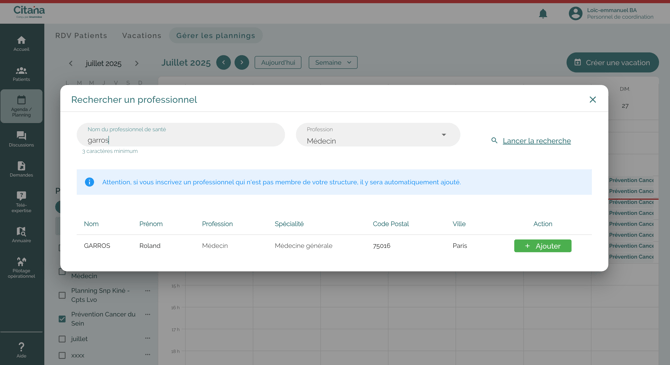The width and height of the screenshot is (670, 365).
Task: Click the notifications bell icon
Action: (543, 14)
